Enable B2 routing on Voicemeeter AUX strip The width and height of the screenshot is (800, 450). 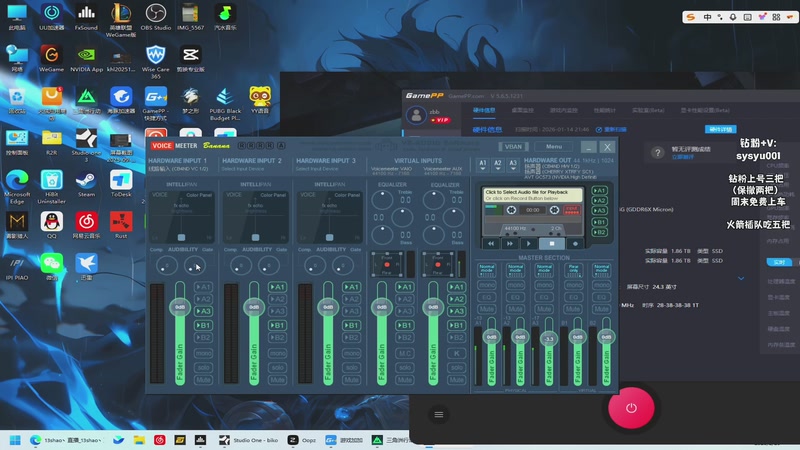pyautogui.click(x=456, y=338)
